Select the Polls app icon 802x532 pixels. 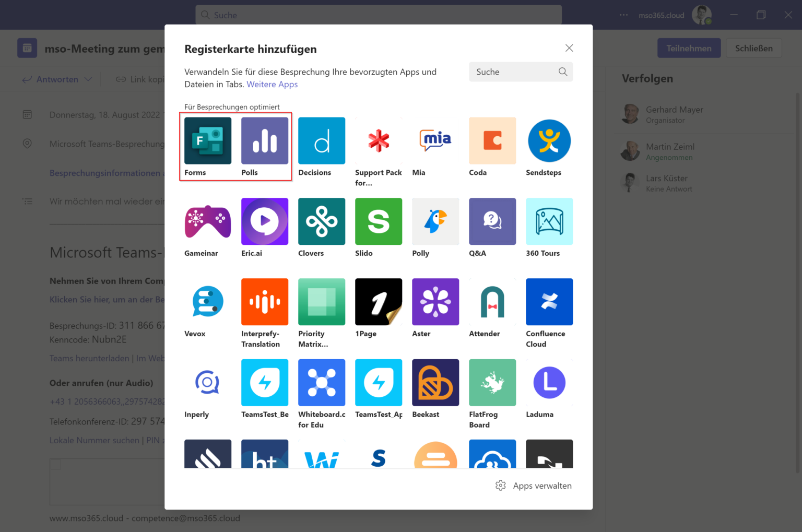264,140
